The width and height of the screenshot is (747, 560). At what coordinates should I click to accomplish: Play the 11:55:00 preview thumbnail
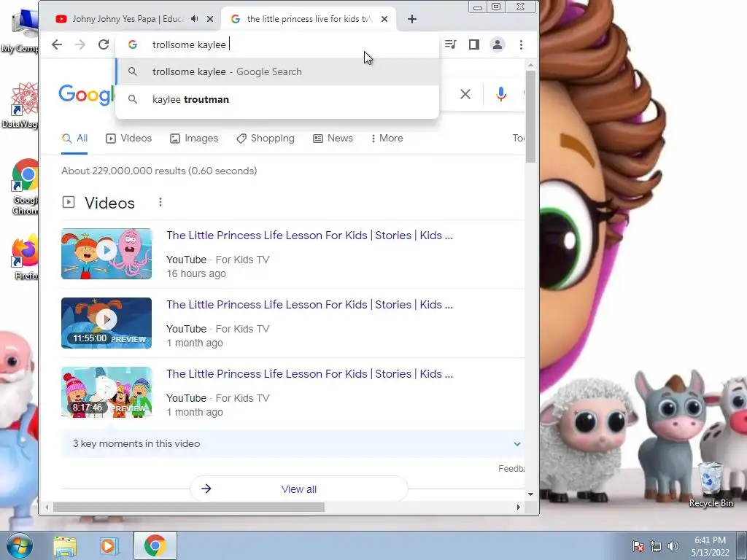(107, 323)
